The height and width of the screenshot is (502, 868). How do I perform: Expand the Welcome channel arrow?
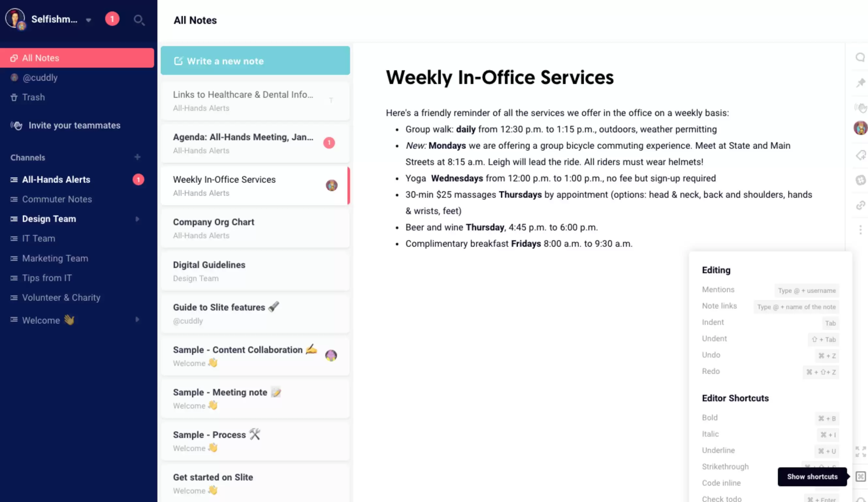click(x=137, y=320)
